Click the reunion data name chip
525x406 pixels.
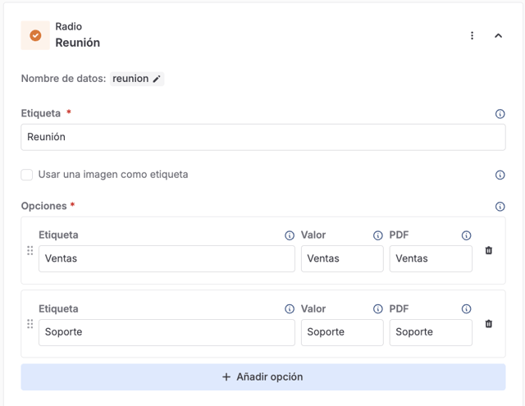(137, 79)
